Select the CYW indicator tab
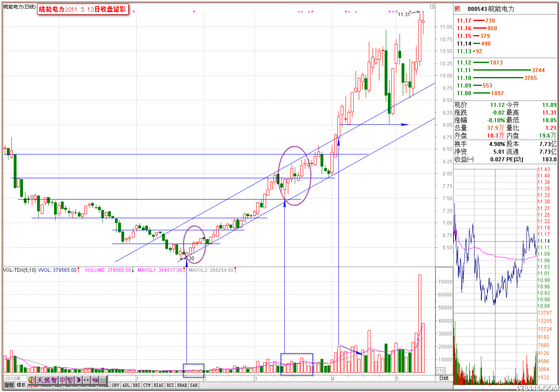The width and height of the screenshot is (560, 392). tap(147, 385)
